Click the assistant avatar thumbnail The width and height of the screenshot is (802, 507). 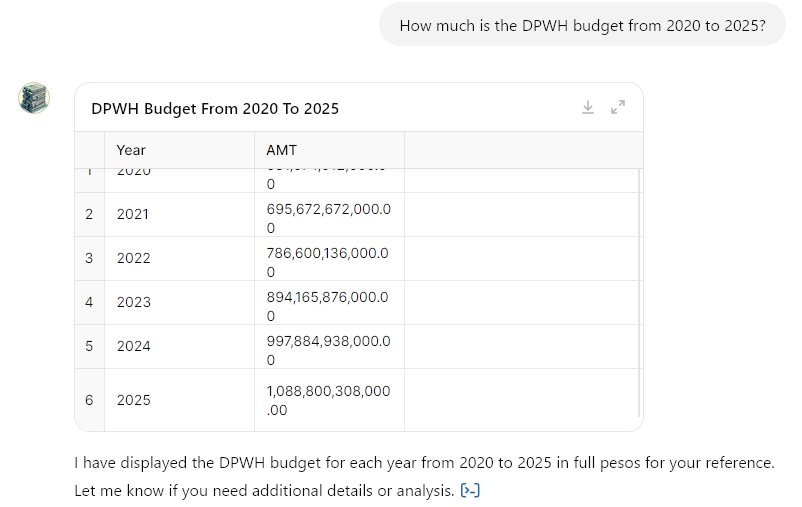point(34,98)
